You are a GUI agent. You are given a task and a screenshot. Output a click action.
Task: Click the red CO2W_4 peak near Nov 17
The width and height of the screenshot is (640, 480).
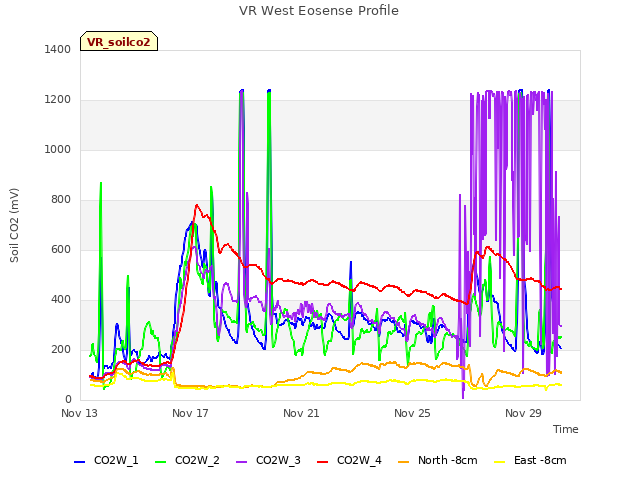point(197,205)
